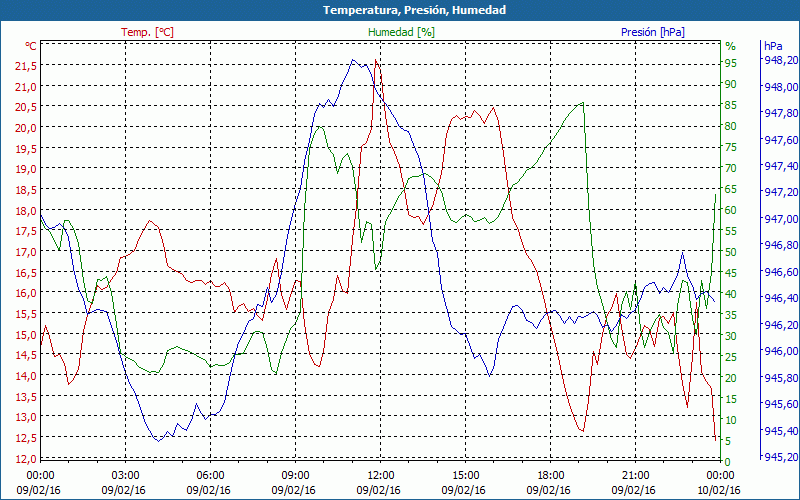This screenshot has width=800, height=500.
Task: Click the red °C axis unit label
Action: (x=31, y=46)
